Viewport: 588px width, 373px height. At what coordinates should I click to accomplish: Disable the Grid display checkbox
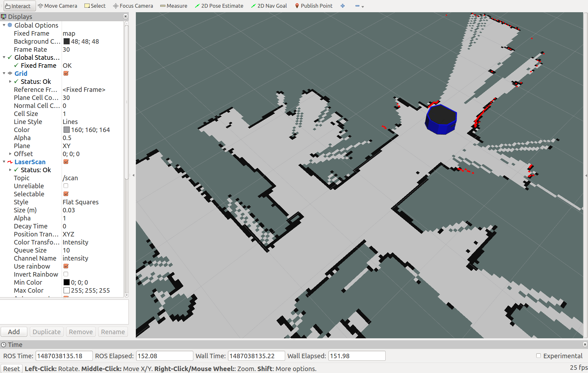pos(66,73)
